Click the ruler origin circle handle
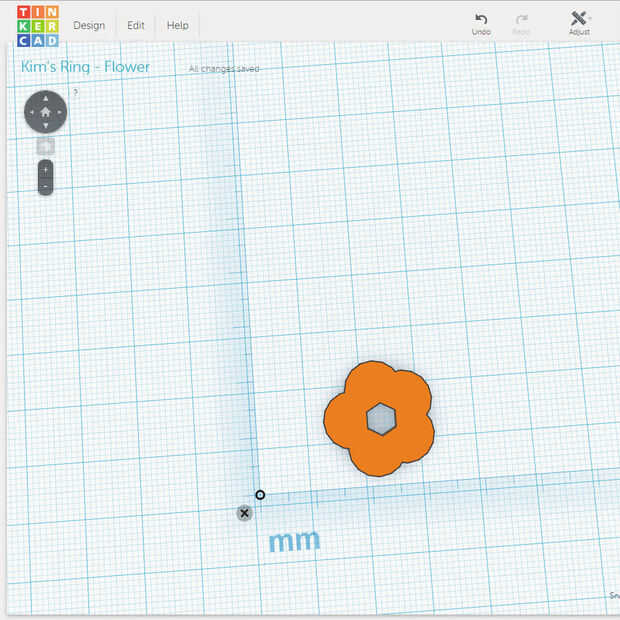The width and height of the screenshot is (620, 620). tap(260, 495)
